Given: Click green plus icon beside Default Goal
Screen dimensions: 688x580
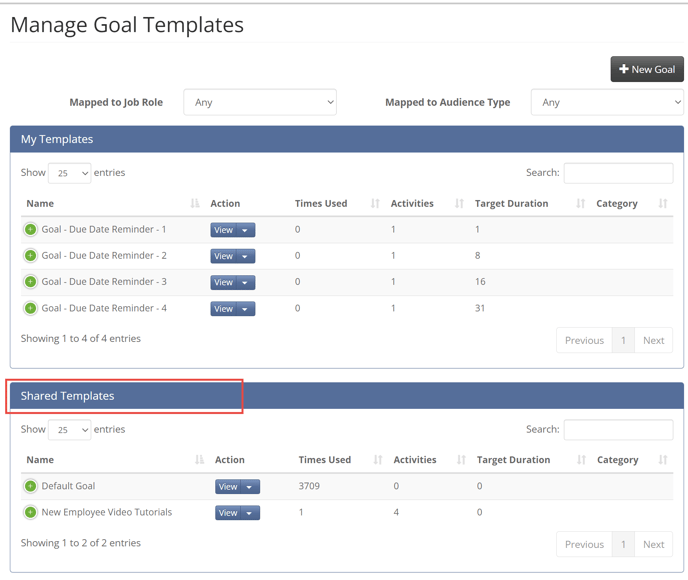Looking at the screenshot, I should [30, 486].
